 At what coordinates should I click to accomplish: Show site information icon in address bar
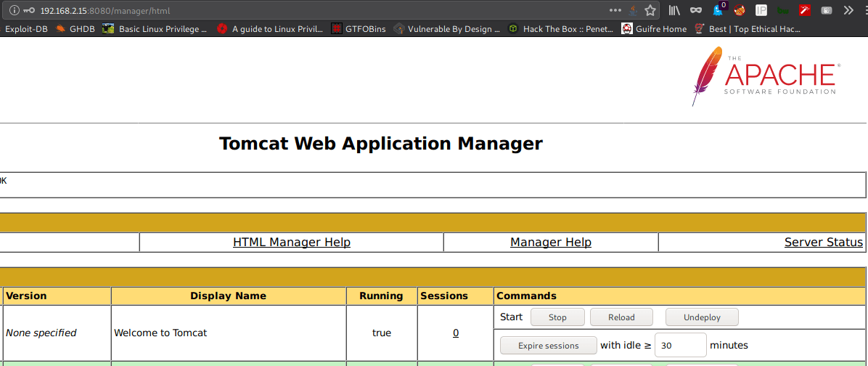15,10
